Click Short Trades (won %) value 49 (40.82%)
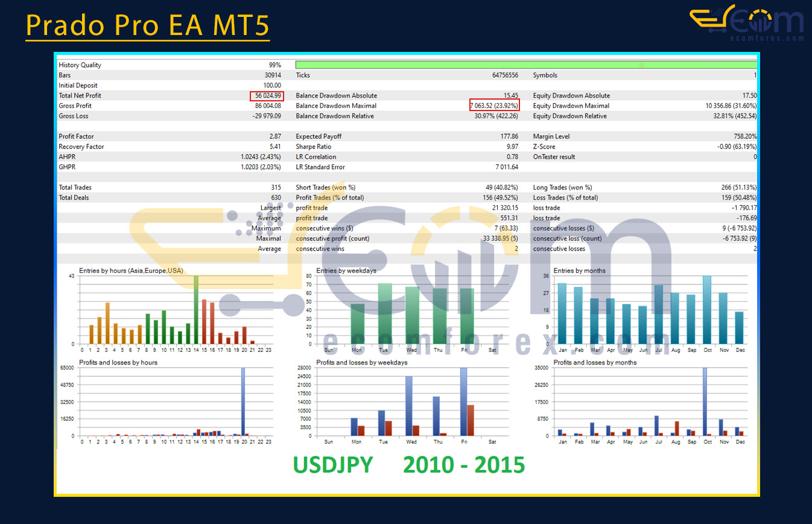The width and height of the screenshot is (812, 524). pos(502,188)
